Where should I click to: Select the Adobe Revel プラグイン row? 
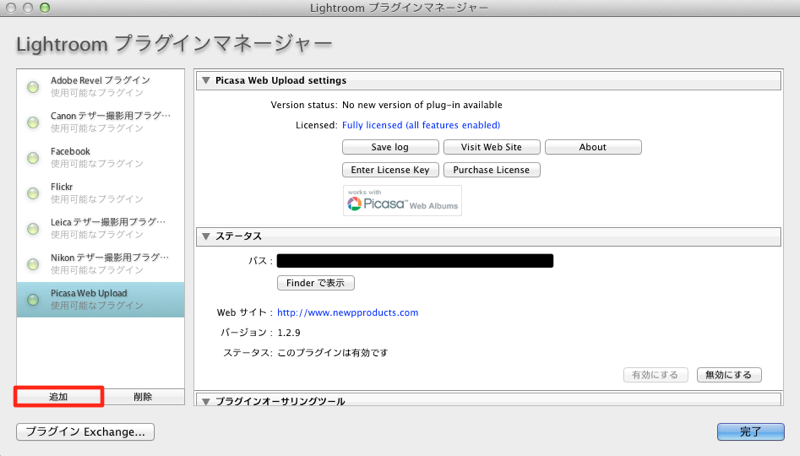tap(101, 87)
